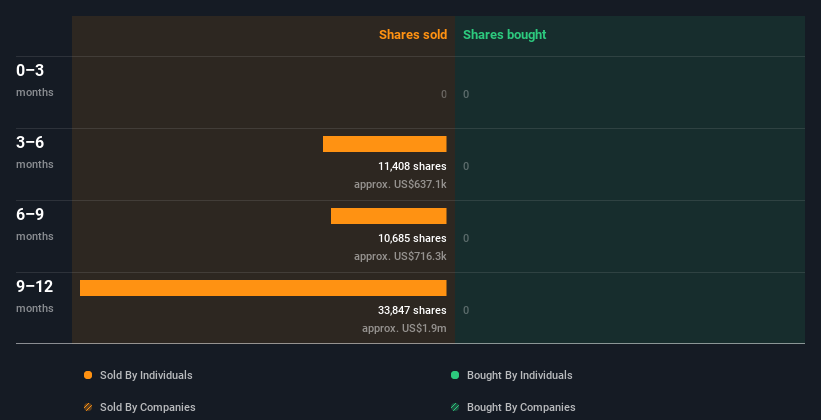Click the Shares bought column header
The width and height of the screenshot is (821, 420).
[505, 35]
